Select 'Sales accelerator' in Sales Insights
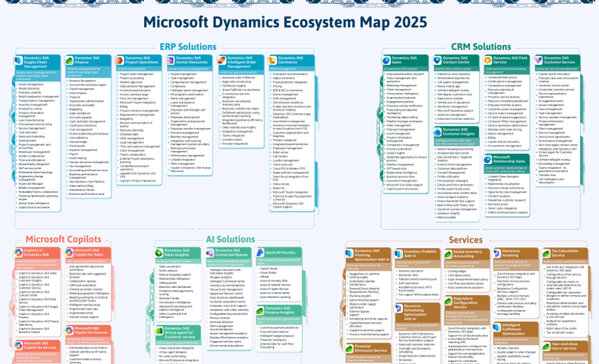 tap(170, 266)
